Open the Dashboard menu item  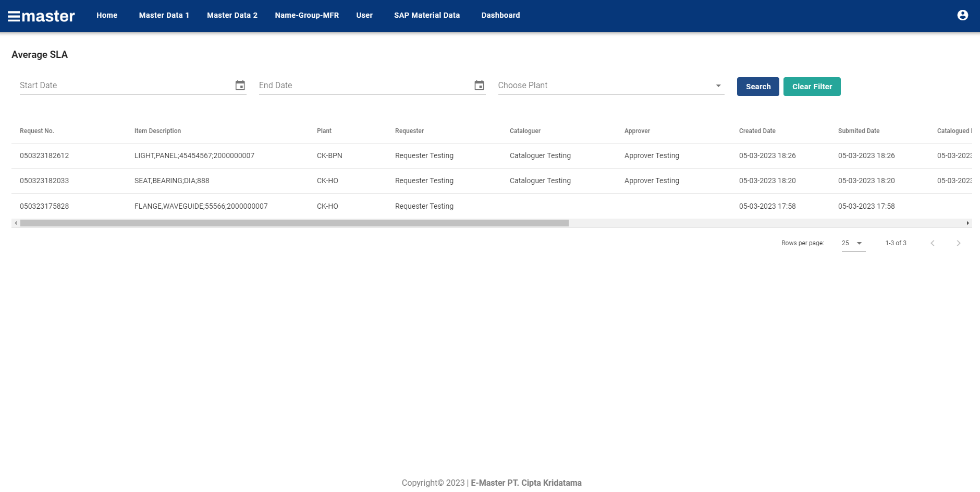click(x=500, y=15)
